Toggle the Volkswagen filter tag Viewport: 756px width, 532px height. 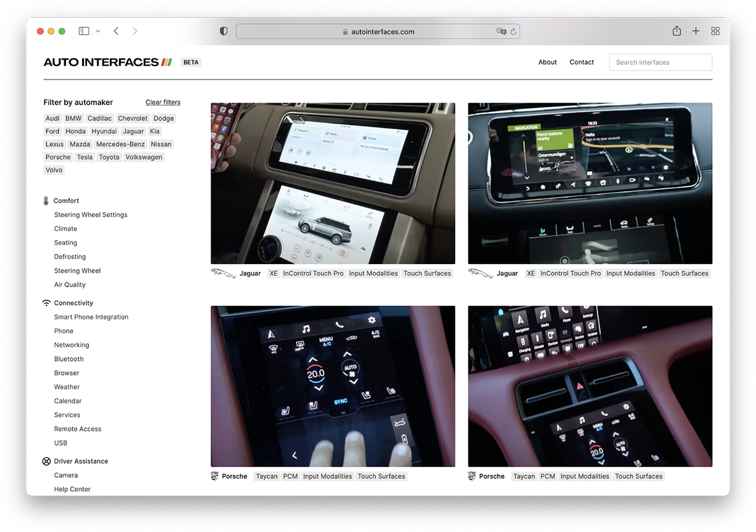[x=144, y=157]
